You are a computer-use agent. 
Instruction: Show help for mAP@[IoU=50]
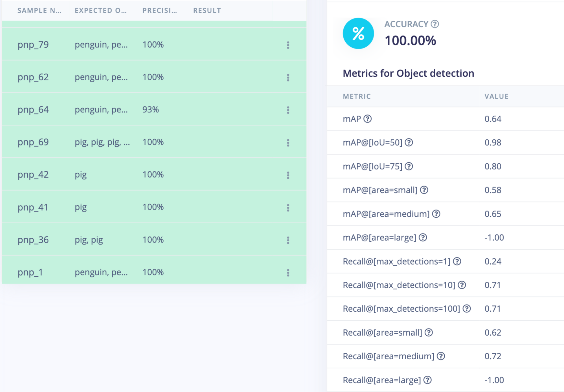409,143
